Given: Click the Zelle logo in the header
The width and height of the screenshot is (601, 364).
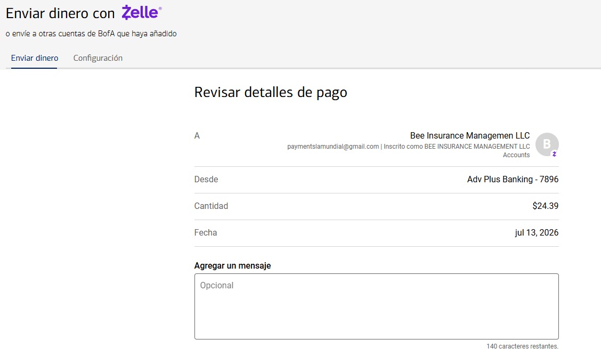Looking at the screenshot, I should point(141,13).
